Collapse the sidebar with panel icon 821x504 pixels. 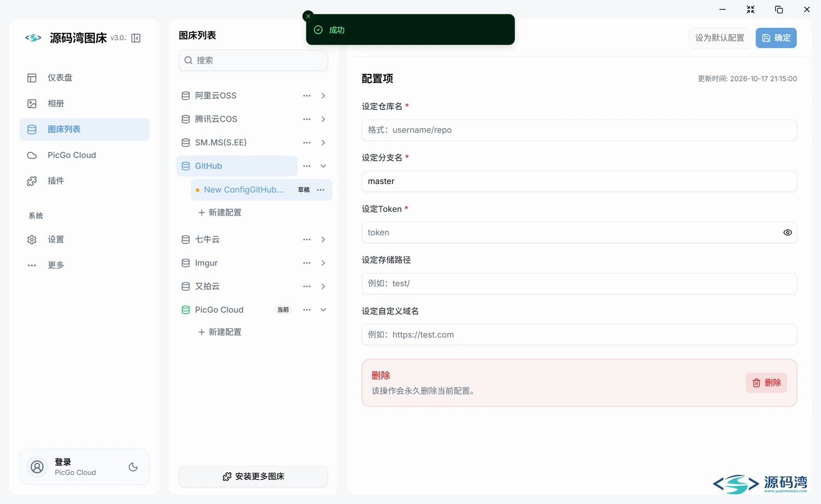coord(136,38)
